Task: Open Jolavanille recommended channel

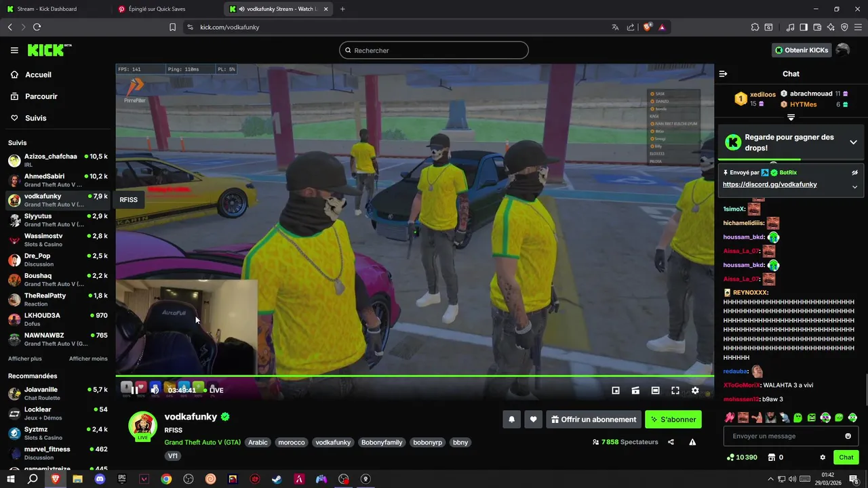Action: pyautogui.click(x=58, y=394)
